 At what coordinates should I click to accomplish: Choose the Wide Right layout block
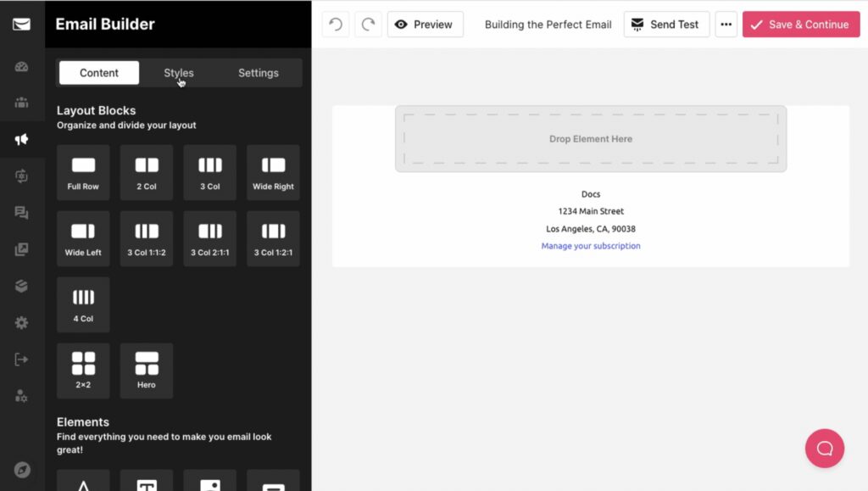tap(273, 172)
